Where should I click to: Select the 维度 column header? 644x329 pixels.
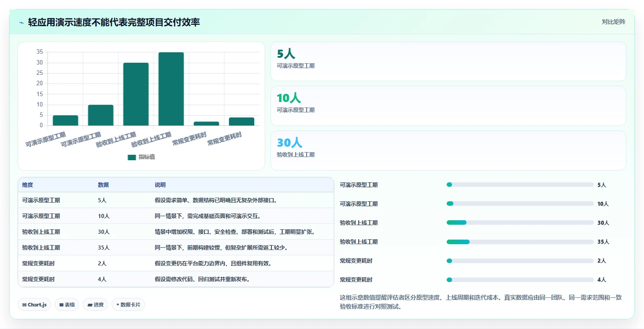(x=28, y=185)
